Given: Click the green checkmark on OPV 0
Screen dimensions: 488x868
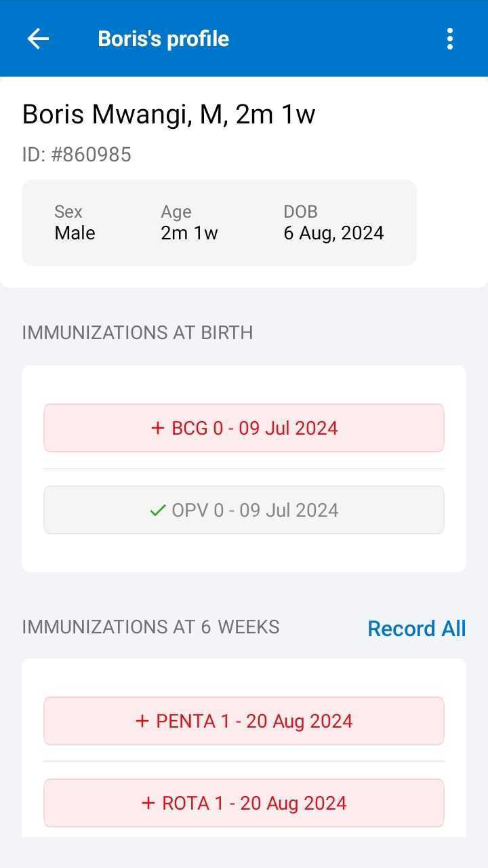Looking at the screenshot, I should tap(157, 510).
